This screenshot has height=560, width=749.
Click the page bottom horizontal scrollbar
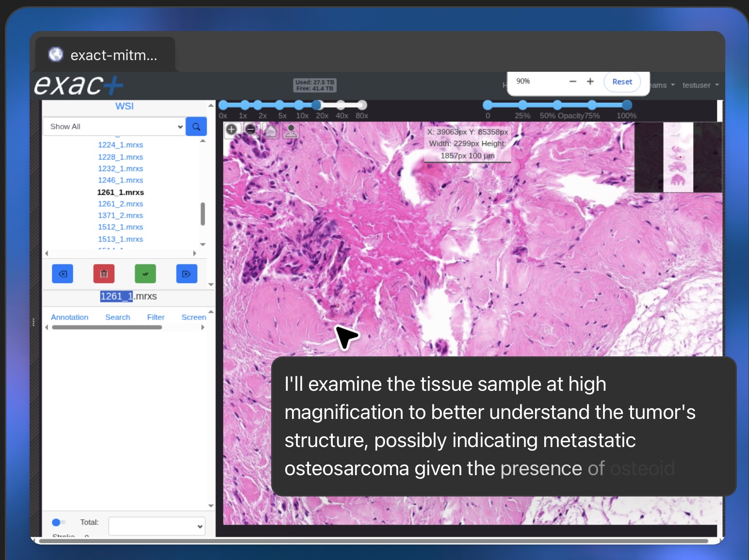coord(374,541)
